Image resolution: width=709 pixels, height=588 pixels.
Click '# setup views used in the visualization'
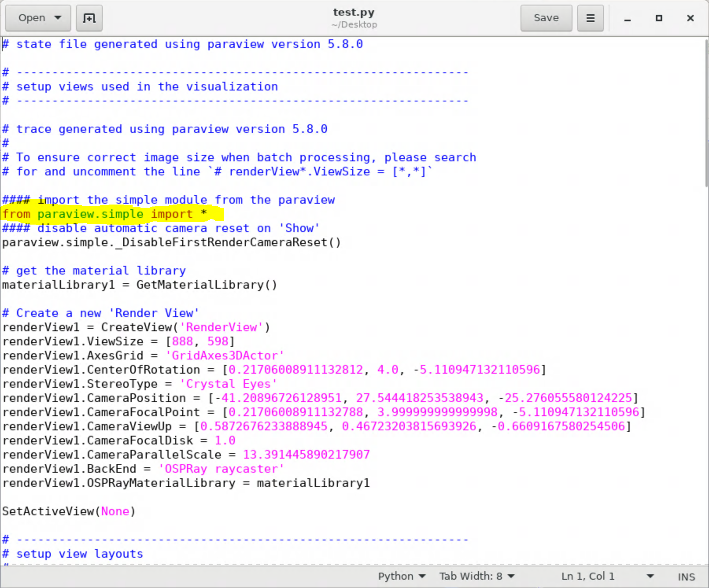tap(140, 87)
